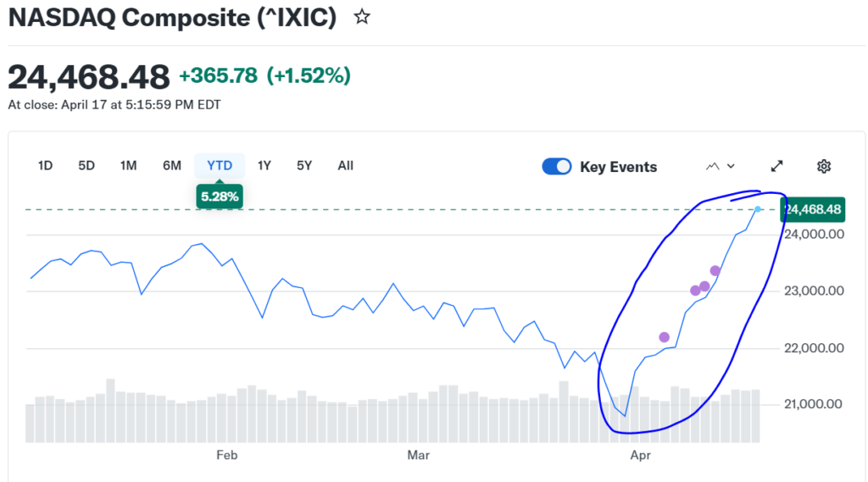
Task: Select the All time range
Action: coord(345,166)
